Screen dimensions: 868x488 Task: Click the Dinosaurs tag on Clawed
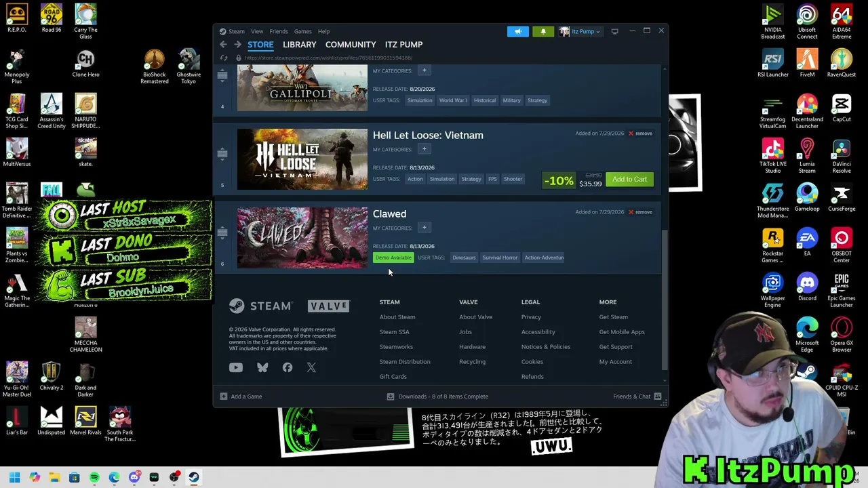[x=464, y=258]
